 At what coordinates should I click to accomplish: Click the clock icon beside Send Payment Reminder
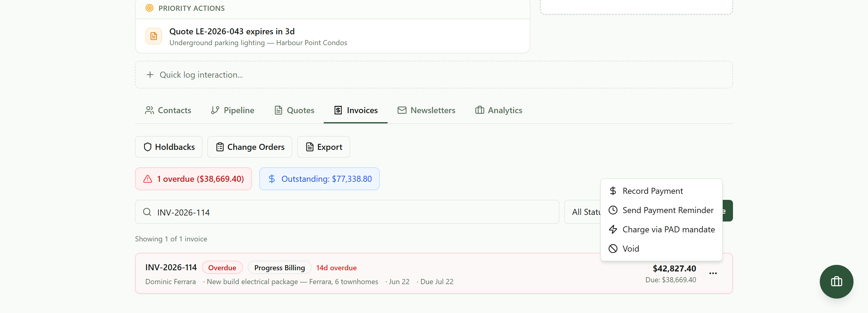(613, 210)
